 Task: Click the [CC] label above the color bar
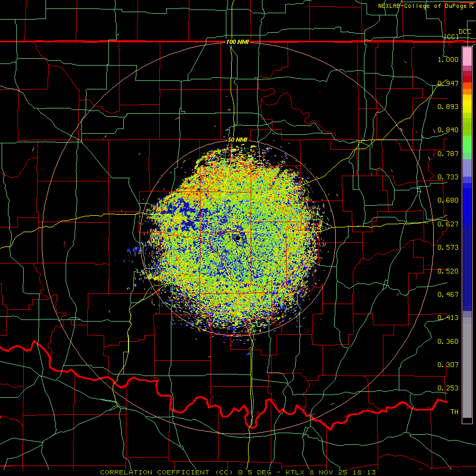pos(452,36)
